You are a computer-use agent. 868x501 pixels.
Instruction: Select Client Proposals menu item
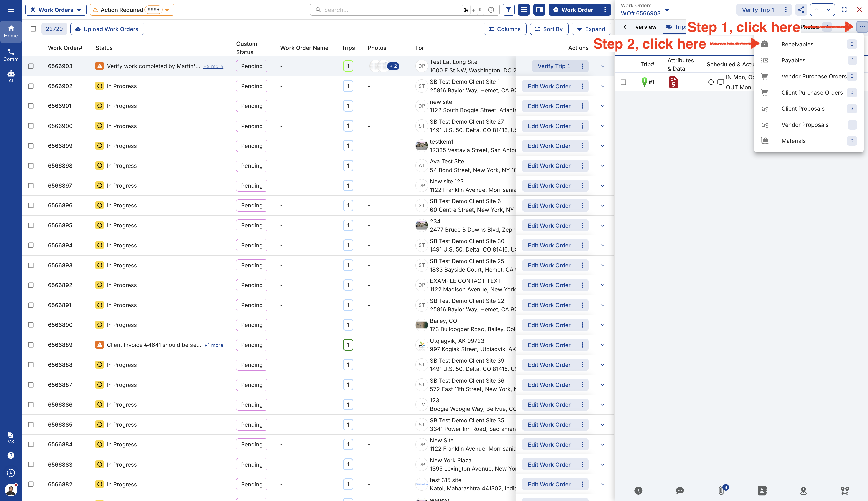[x=808, y=108]
